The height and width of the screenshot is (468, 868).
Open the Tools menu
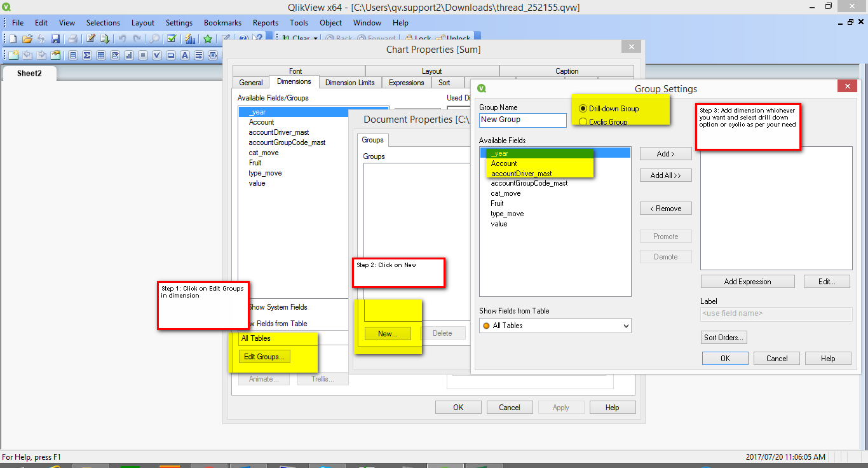point(299,23)
